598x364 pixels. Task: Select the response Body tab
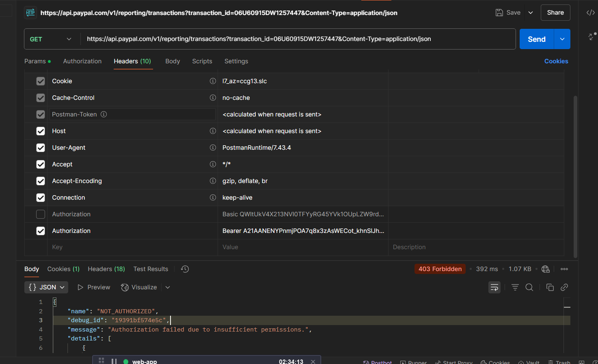tap(32, 269)
